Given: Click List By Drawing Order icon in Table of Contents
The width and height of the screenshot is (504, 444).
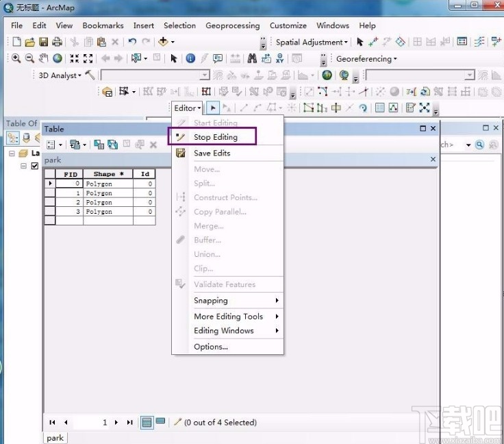Looking at the screenshot, I should (x=12, y=138).
